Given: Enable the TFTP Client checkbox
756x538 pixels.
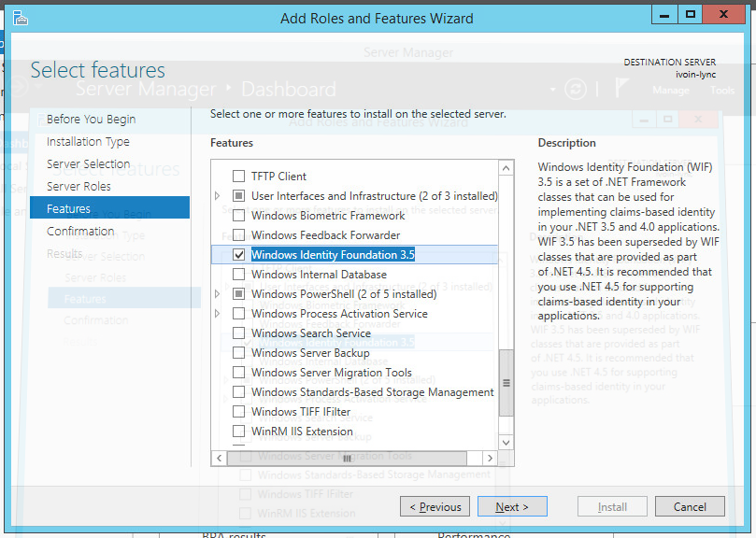Looking at the screenshot, I should (238, 177).
